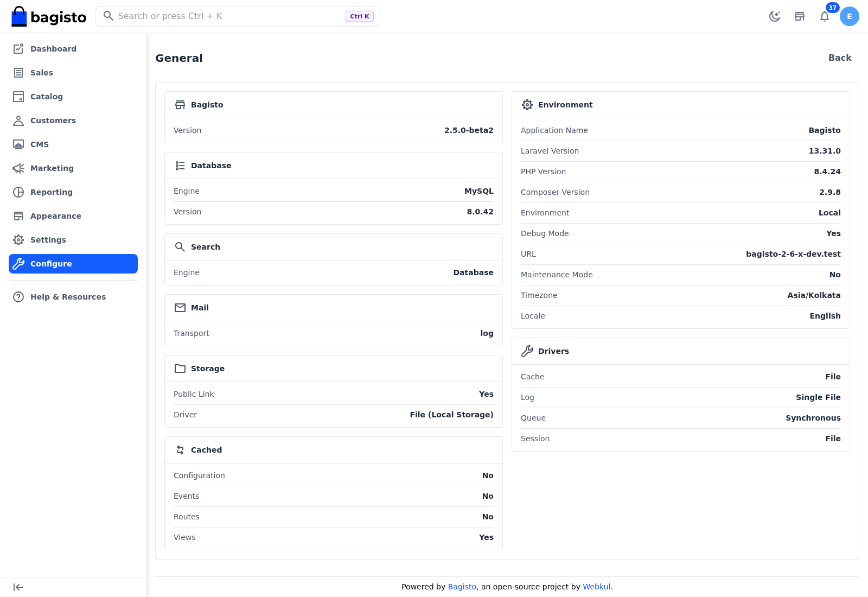This screenshot has width=868, height=597.
Task: Collapse the sidebar menu
Action: point(18,587)
